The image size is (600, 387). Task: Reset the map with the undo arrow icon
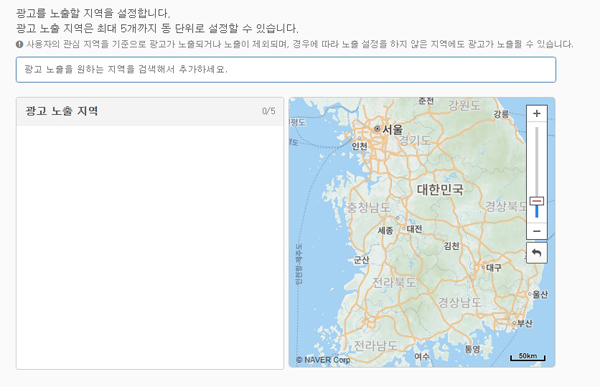click(x=536, y=253)
